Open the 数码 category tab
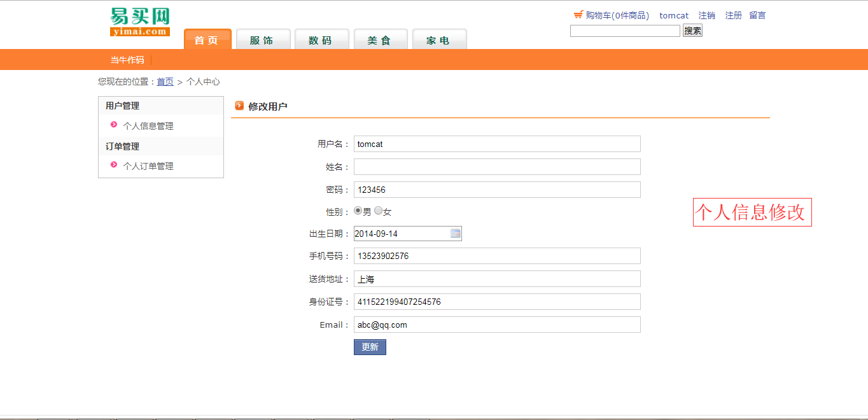This screenshot has height=420, width=868. tap(321, 39)
